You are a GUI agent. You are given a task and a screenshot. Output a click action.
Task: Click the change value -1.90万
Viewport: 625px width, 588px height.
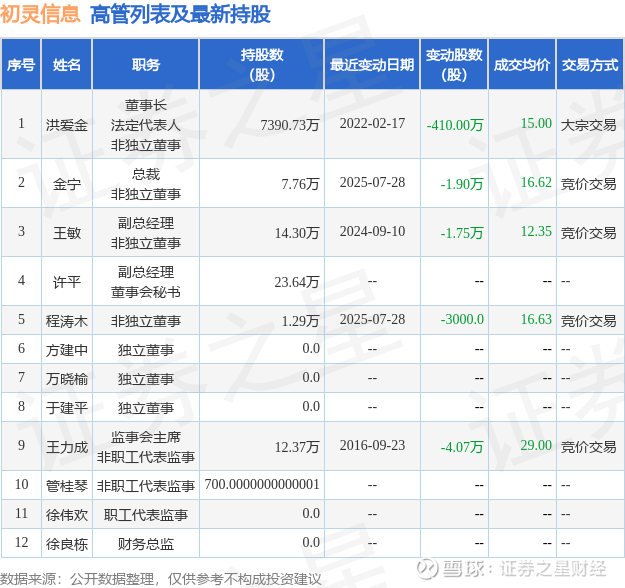click(462, 184)
